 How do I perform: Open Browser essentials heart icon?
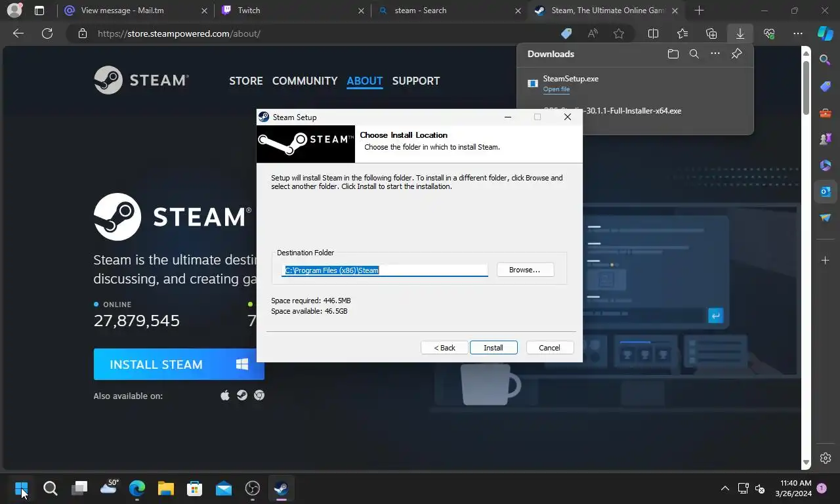point(769,33)
